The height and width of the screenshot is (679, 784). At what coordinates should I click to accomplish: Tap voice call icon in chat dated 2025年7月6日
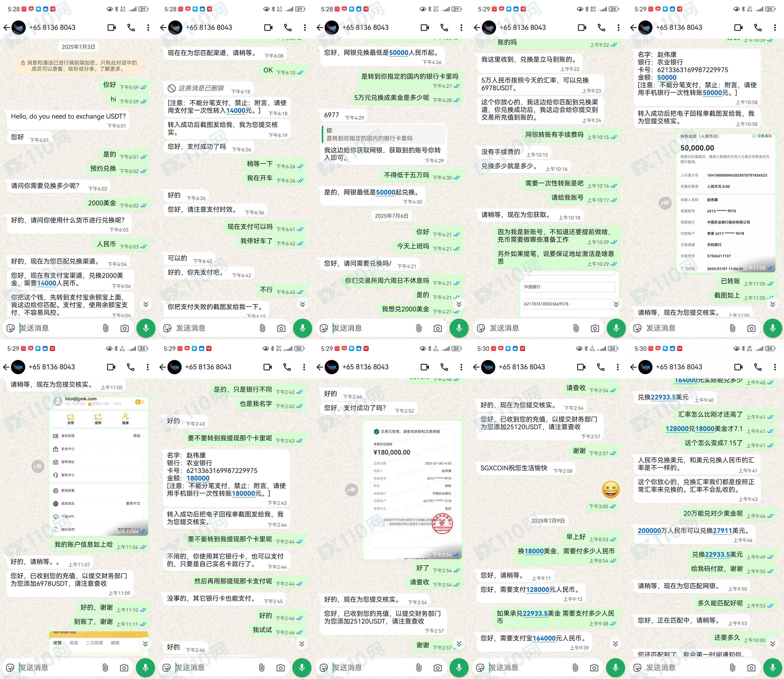444,28
